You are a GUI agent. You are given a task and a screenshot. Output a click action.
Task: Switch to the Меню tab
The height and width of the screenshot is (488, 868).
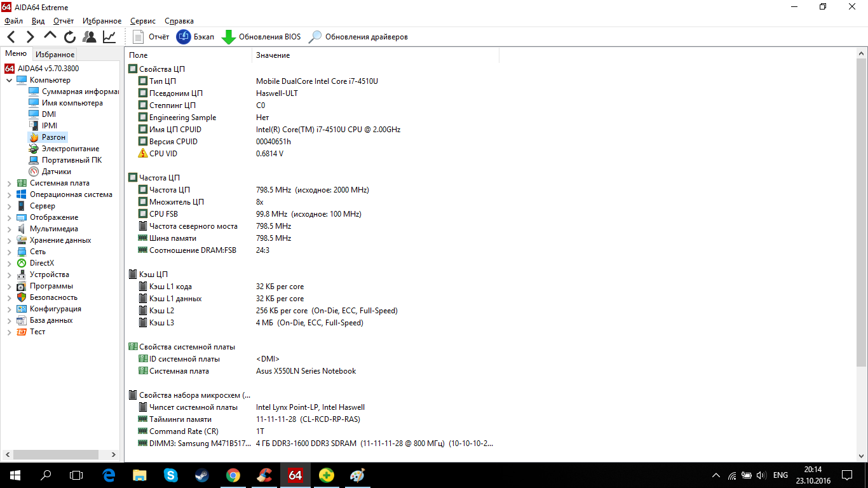pyautogui.click(x=16, y=54)
